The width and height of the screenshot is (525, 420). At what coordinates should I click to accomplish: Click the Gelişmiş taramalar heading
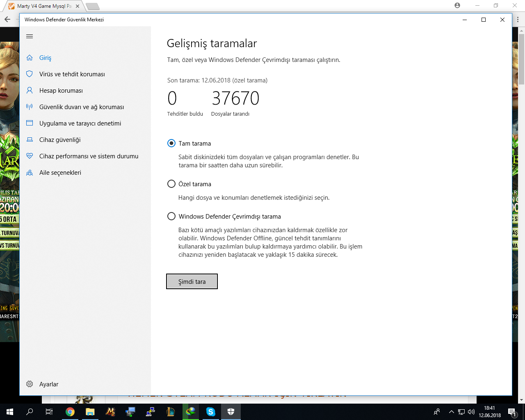tap(212, 43)
